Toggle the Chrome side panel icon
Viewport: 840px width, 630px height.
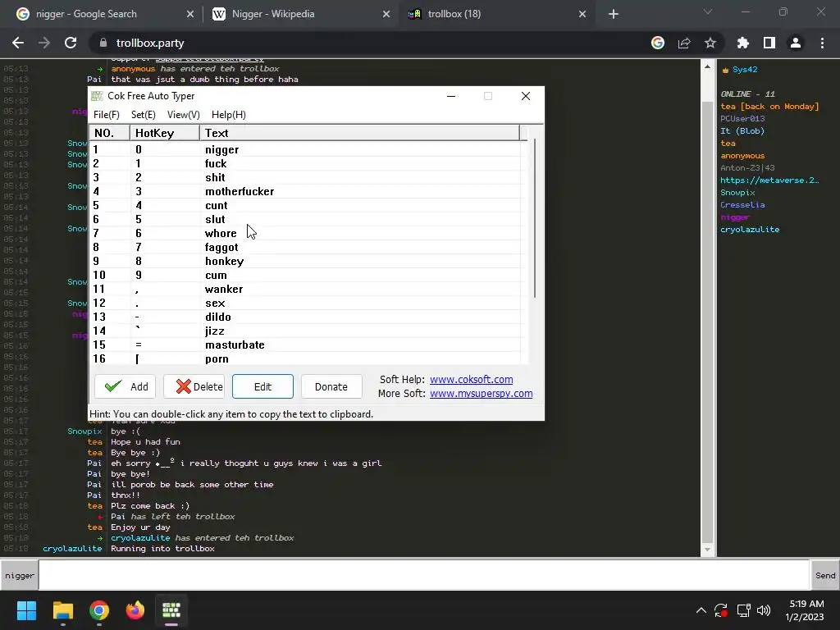(769, 43)
